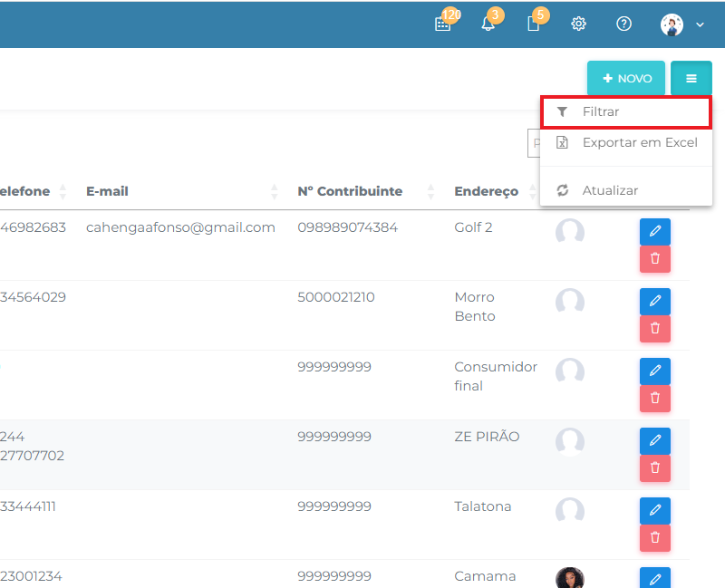Select Filtrar from the dropdown menu
The image size is (725, 588).
pyautogui.click(x=601, y=112)
